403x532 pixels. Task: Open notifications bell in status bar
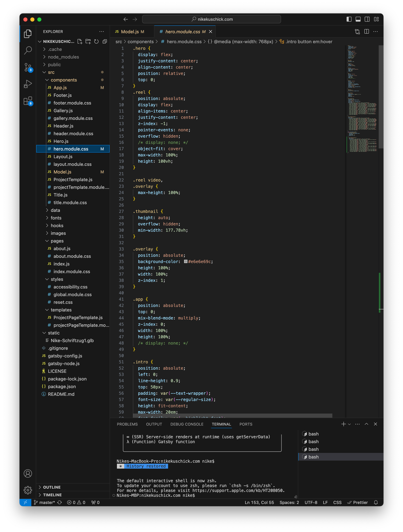(x=376, y=502)
